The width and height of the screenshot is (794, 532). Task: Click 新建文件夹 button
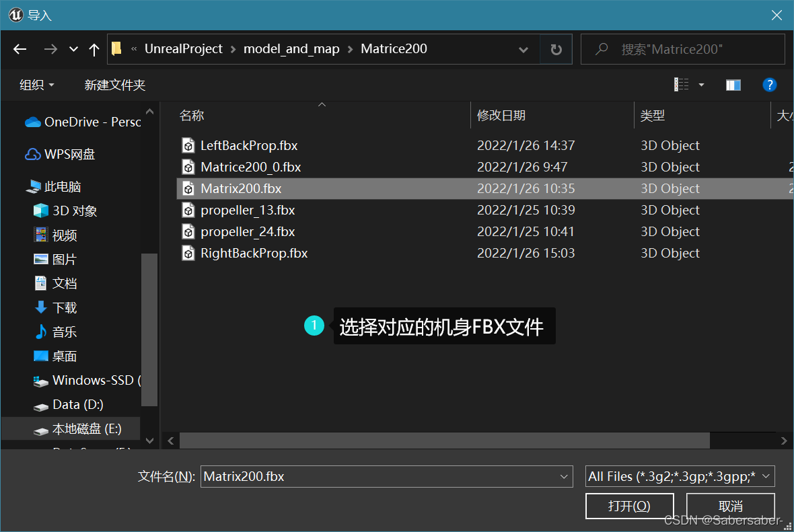pyautogui.click(x=114, y=85)
